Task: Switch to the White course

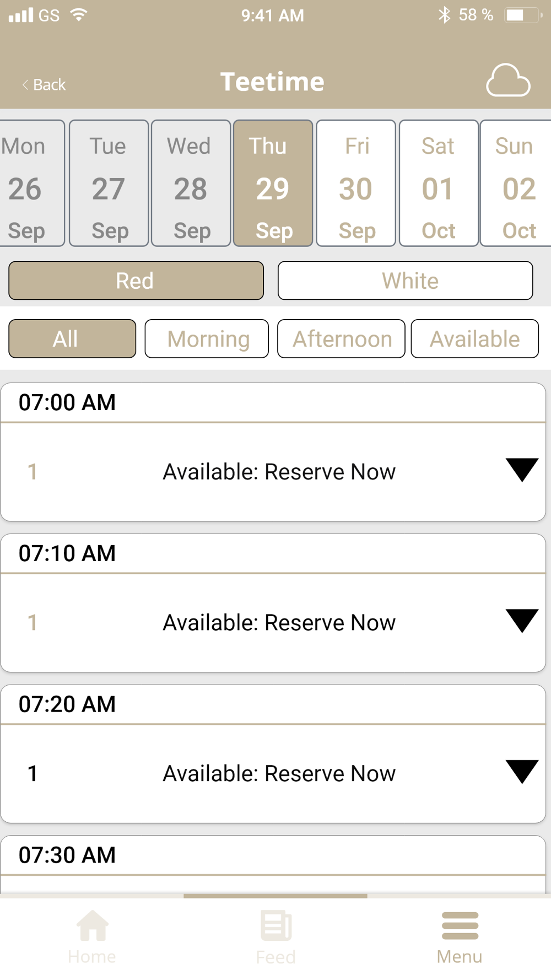Action: tap(405, 281)
